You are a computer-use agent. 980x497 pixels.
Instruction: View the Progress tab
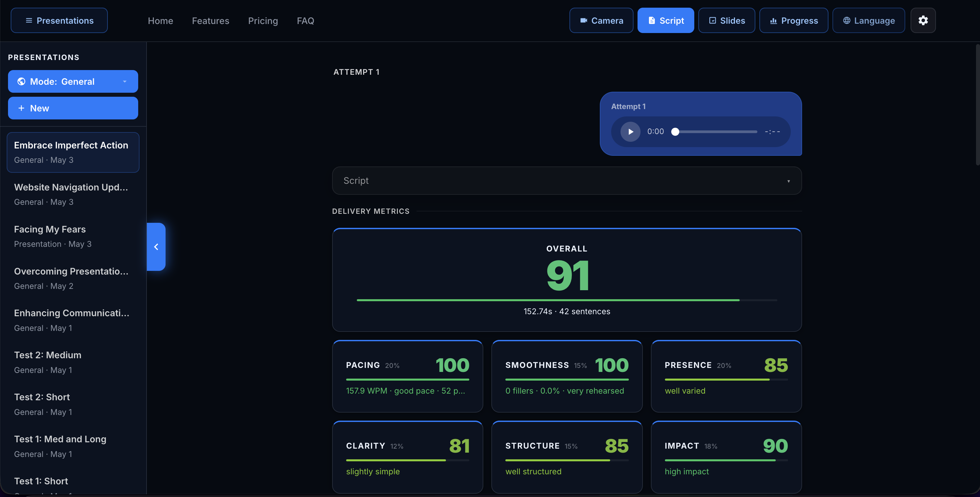(x=794, y=21)
